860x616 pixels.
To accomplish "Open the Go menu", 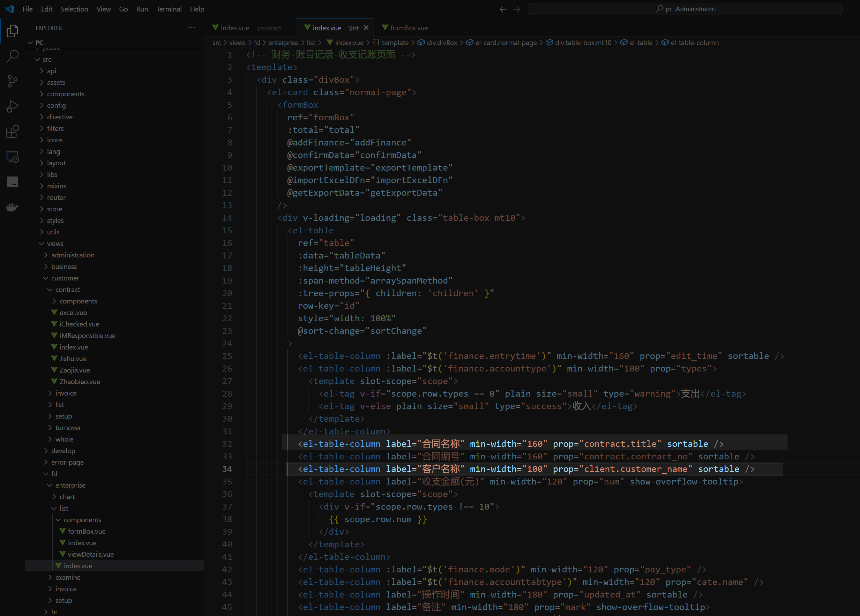I will click(124, 9).
